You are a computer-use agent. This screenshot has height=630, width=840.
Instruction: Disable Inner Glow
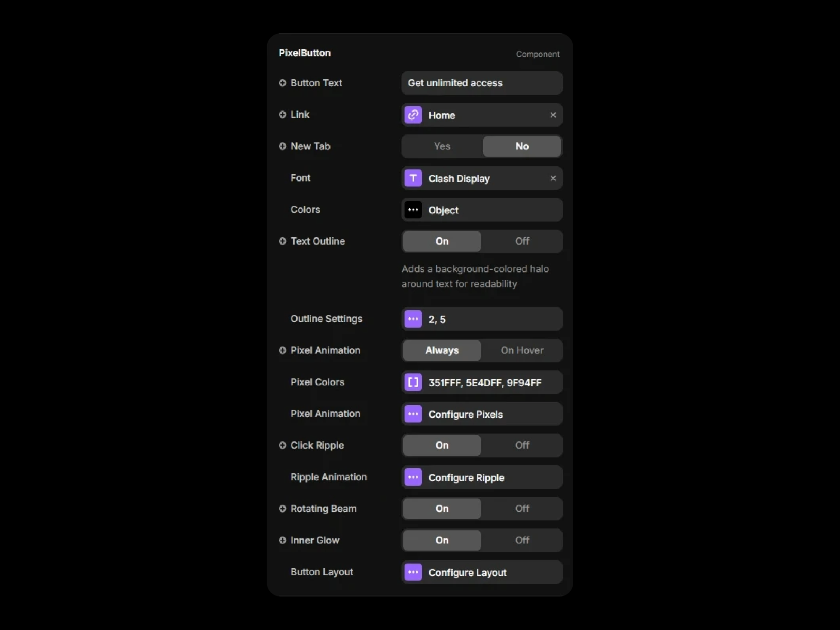522,540
